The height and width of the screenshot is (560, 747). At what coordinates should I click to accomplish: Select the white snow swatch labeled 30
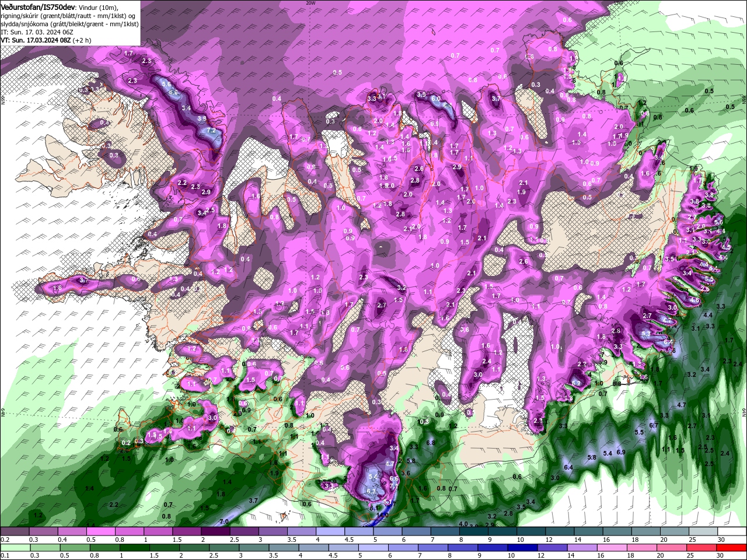click(x=731, y=531)
